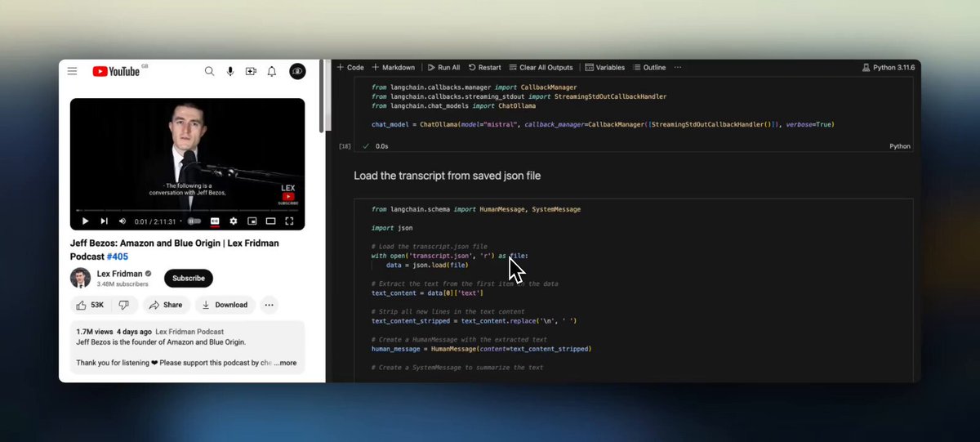The height and width of the screenshot is (442, 980).
Task: Toggle theater mode on the player
Action: pos(271,221)
